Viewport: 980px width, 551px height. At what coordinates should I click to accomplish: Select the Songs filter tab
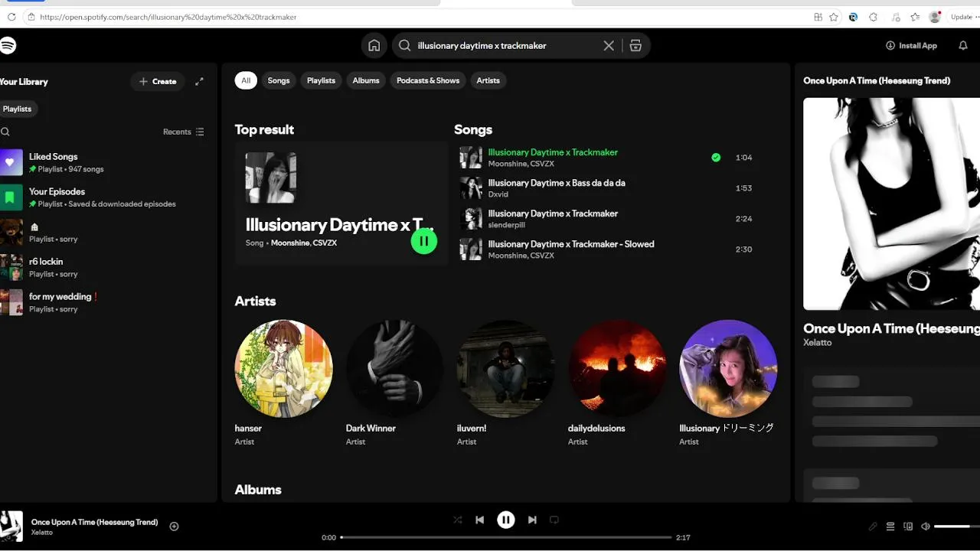279,80
